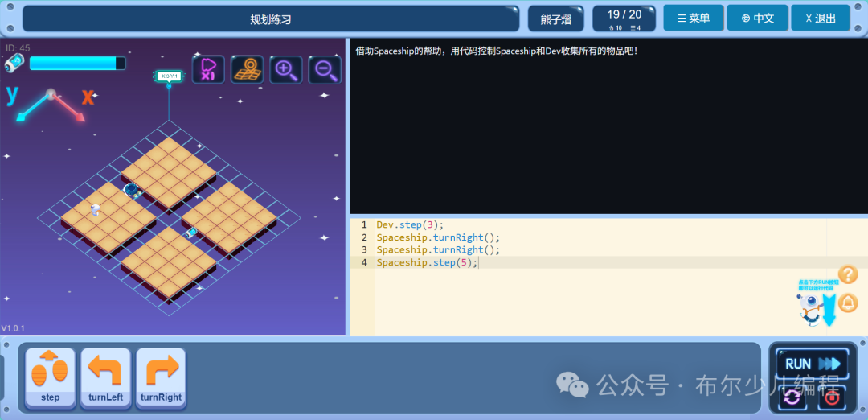Insert the turnLeft command block

click(105, 378)
